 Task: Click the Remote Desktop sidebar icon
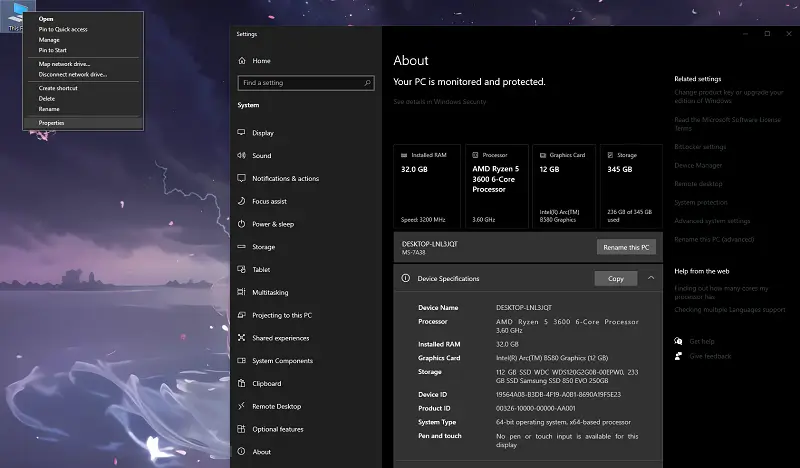coord(242,407)
